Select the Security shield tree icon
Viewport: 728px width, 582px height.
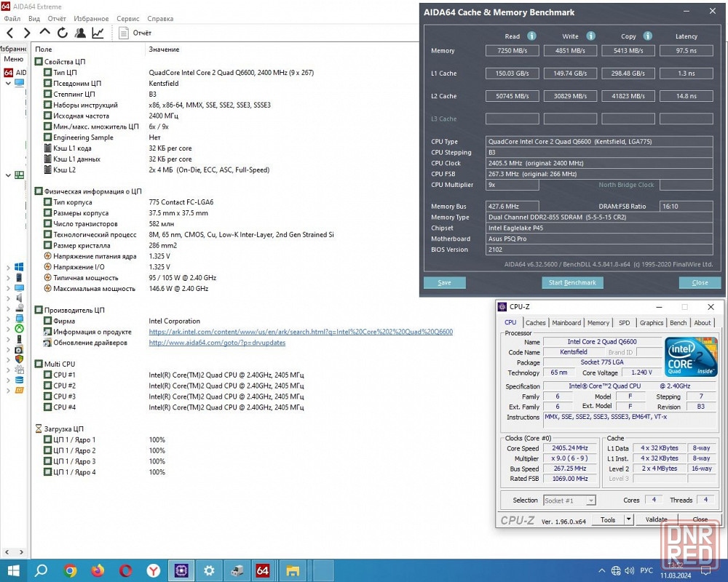(x=19, y=359)
